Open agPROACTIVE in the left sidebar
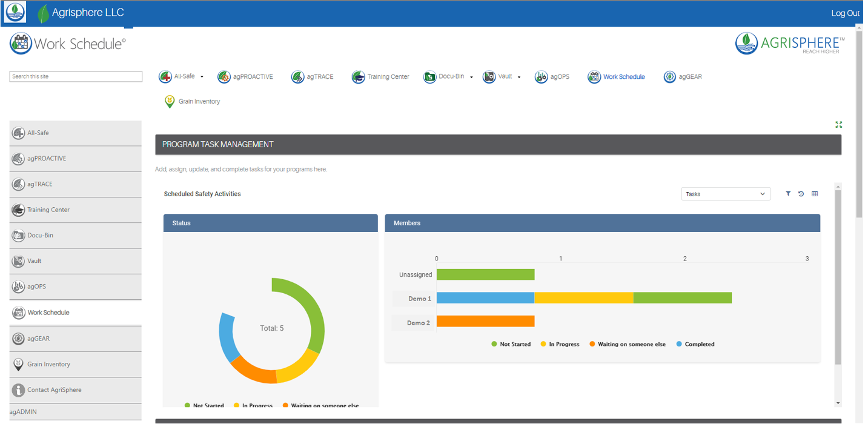 76,159
